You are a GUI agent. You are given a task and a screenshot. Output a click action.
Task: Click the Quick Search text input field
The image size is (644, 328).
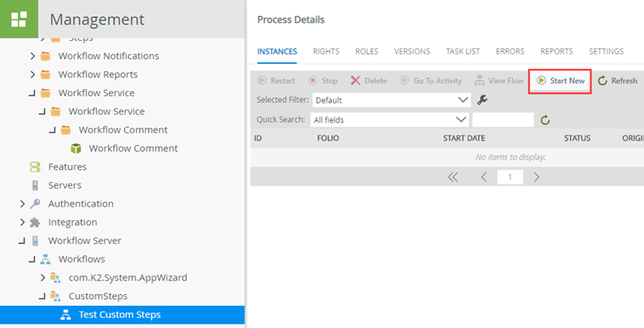click(x=503, y=120)
